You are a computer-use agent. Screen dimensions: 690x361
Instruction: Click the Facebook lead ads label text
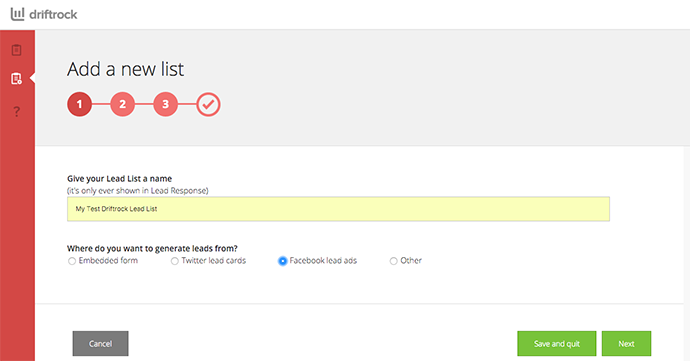323,261
